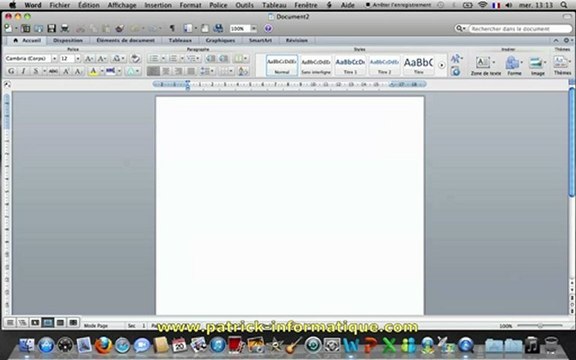The image size is (576, 360).
Task: Click the increase indent icon
Action: pos(223,58)
